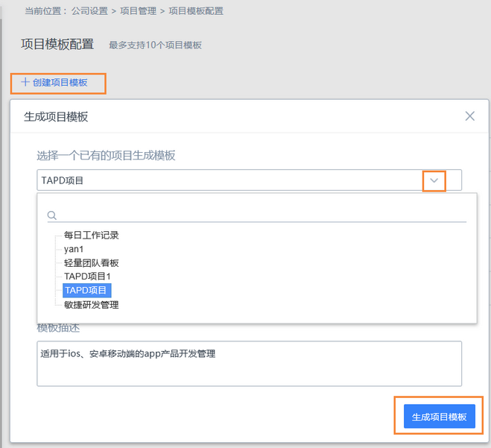Image resolution: width=491 pixels, height=448 pixels.
Task: Select the highlighted TAPD项目 entry
Action: (86, 291)
